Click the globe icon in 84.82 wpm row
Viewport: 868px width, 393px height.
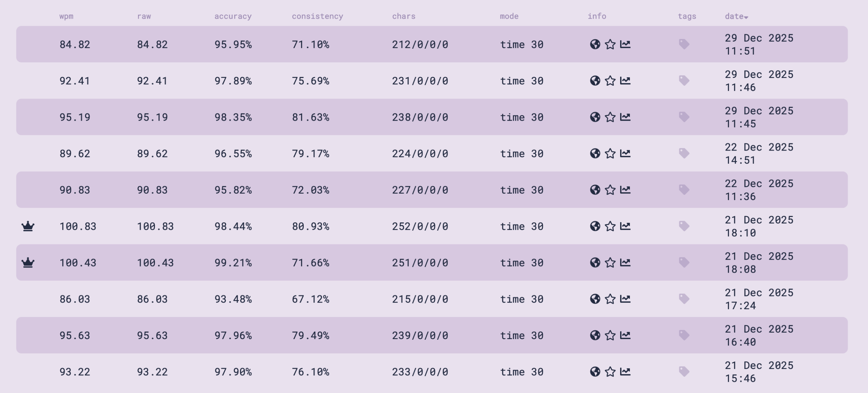point(595,44)
